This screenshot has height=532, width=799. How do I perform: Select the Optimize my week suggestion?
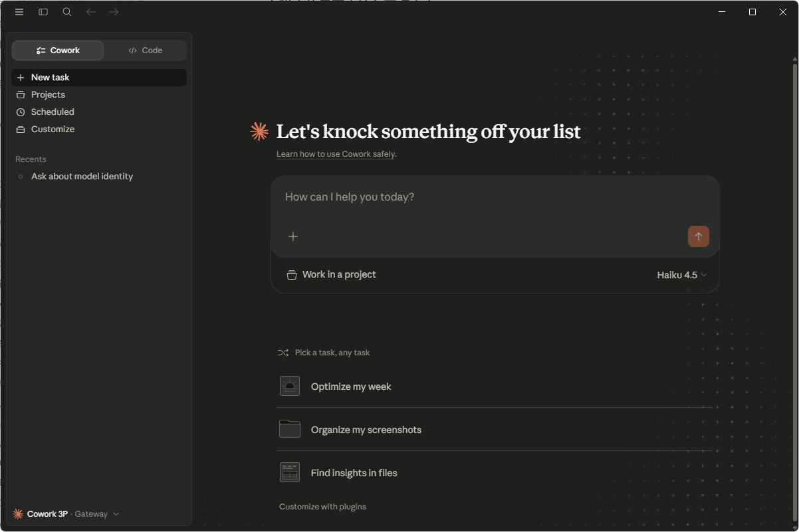pyautogui.click(x=495, y=387)
